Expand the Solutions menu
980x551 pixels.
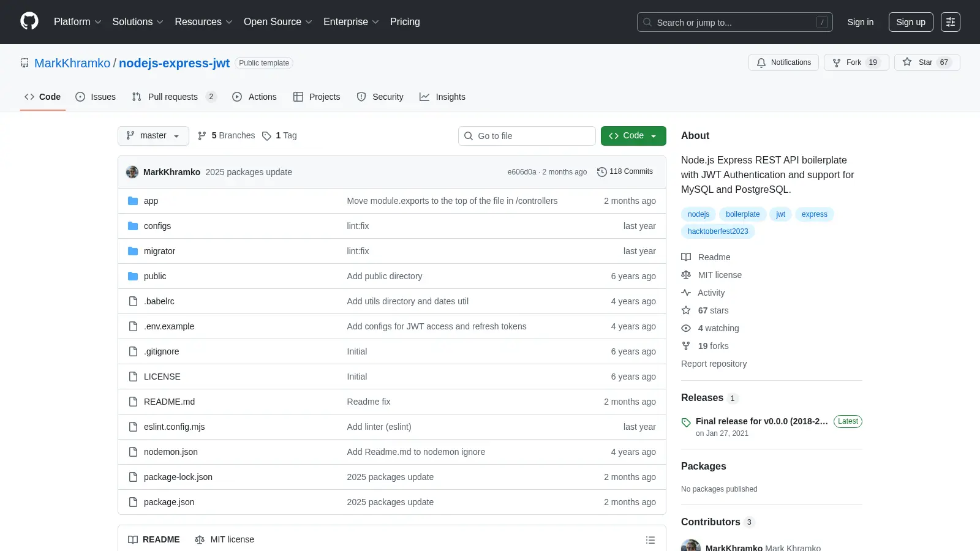pyautogui.click(x=138, y=22)
